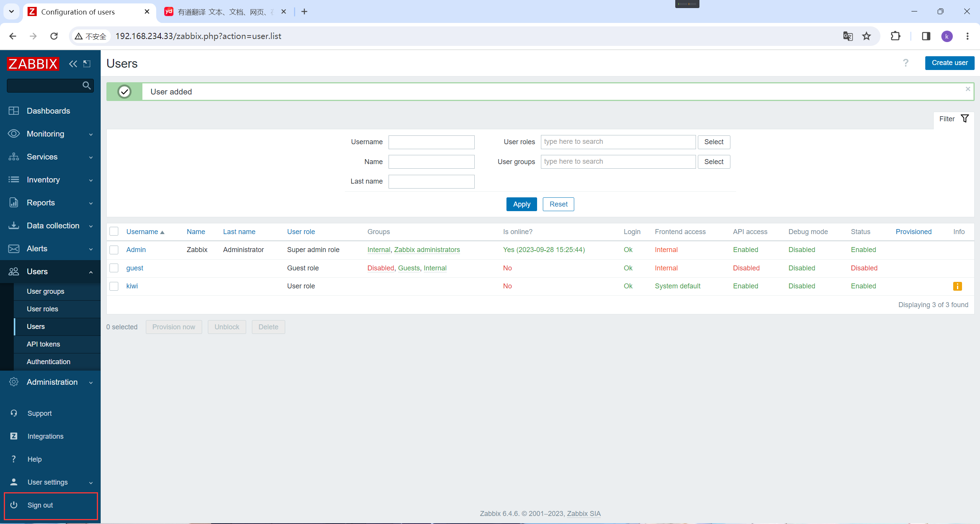Click the Support headset icon

point(14,413)
